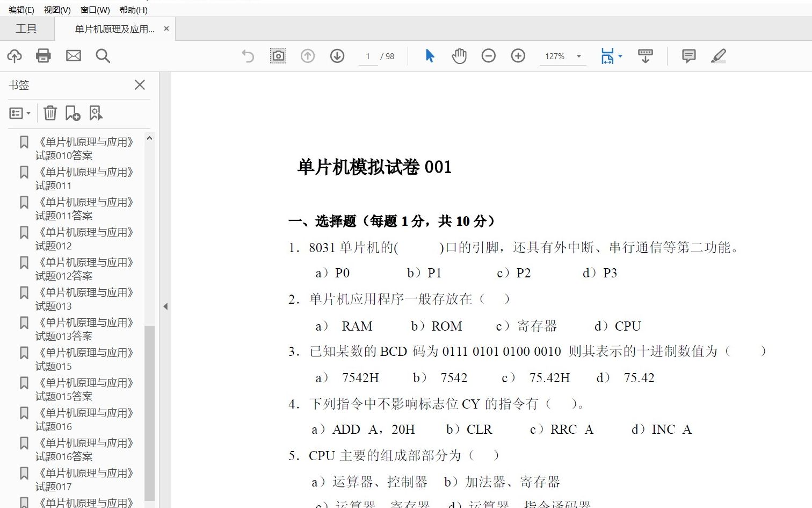Zoom out with minus circle icon
This screenshot has height=508, width=812.
[x=489, y=56]
